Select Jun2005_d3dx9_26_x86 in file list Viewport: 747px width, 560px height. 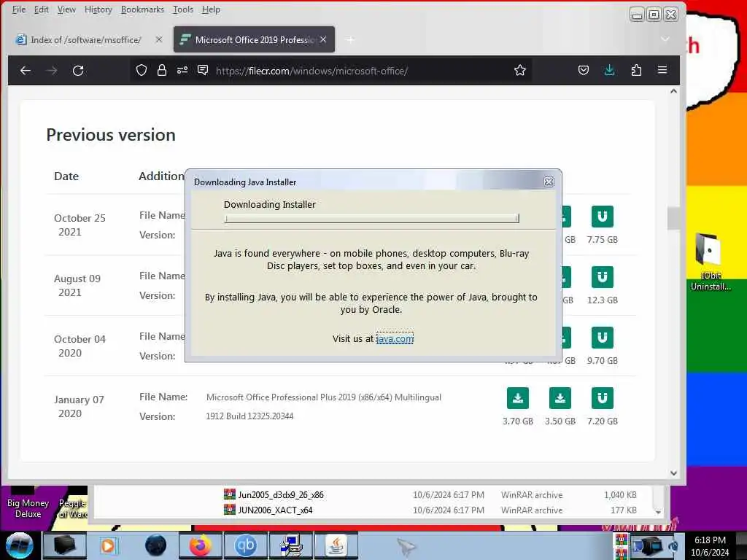tap(281, 495)
